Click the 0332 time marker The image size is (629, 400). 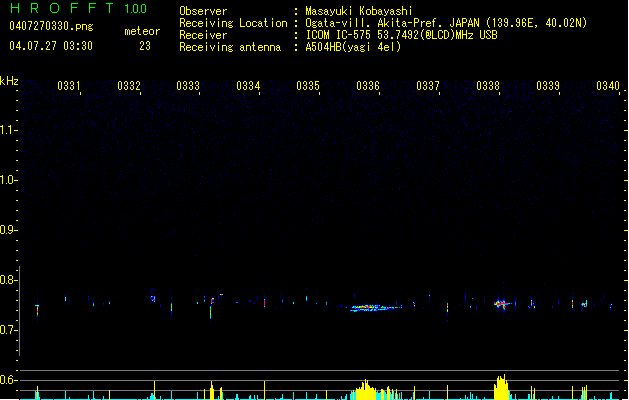pyautogui.click(x=129, y=86)
